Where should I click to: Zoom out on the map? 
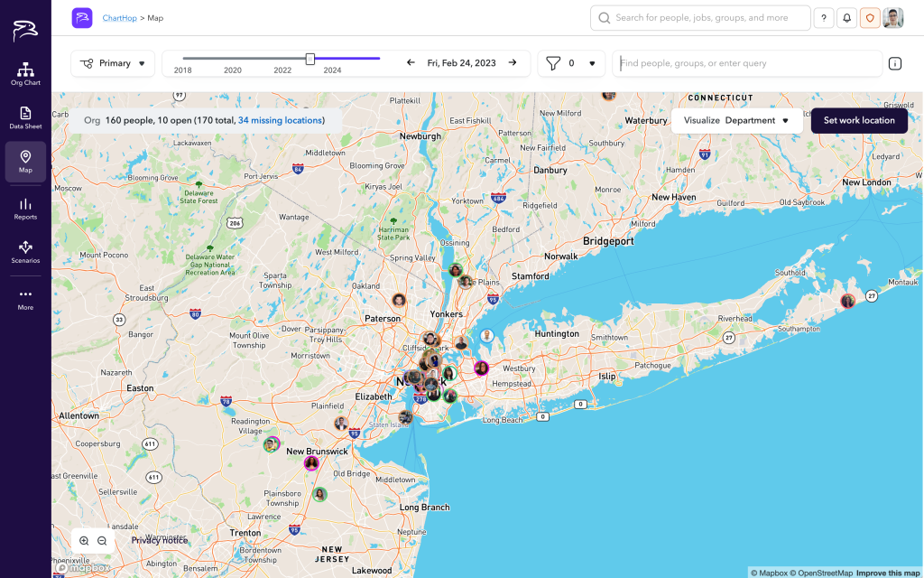[x=102, y=541]
